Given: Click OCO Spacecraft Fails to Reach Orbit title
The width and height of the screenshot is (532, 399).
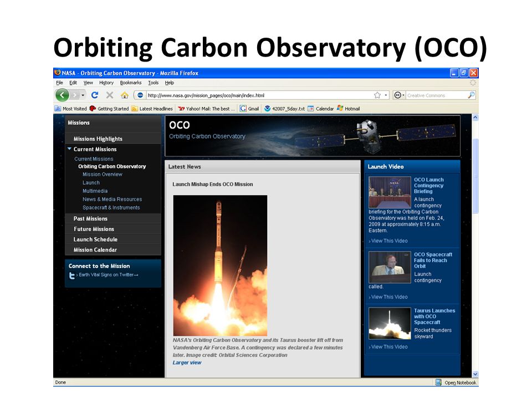Looking at the screenshot, I should [433, 260].
